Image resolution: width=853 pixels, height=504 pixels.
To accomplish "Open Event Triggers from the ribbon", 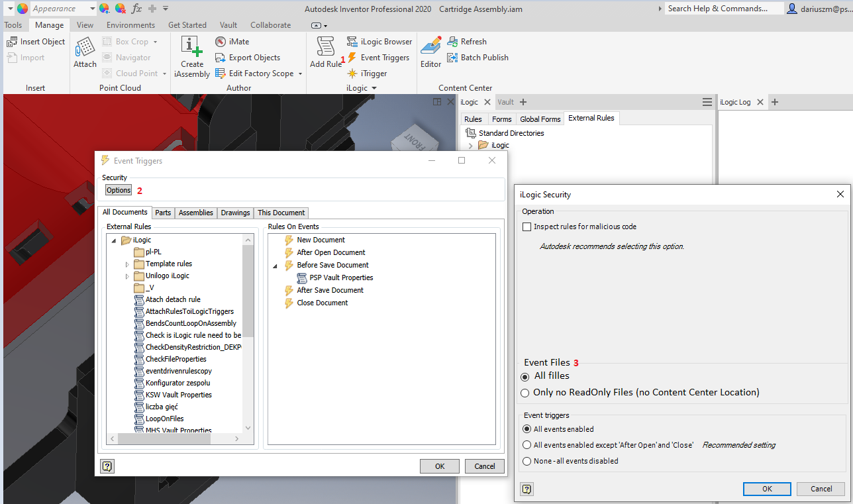I will click(378, 58).
